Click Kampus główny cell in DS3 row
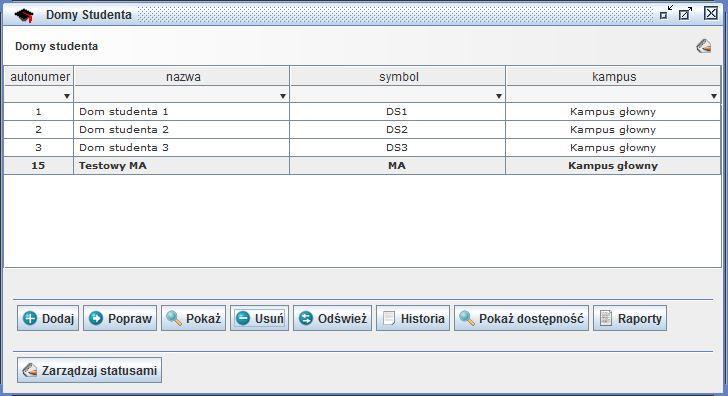Screen dimensions: 728x396 click(613, 148)
